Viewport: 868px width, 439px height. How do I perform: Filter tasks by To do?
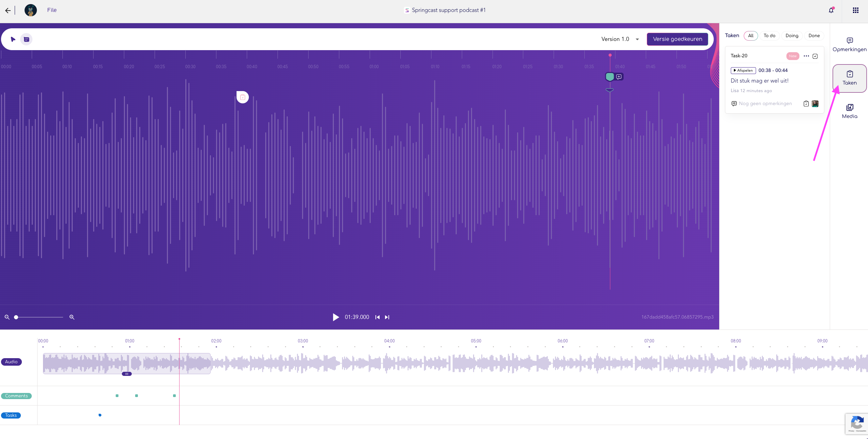(x=769, y=35)
